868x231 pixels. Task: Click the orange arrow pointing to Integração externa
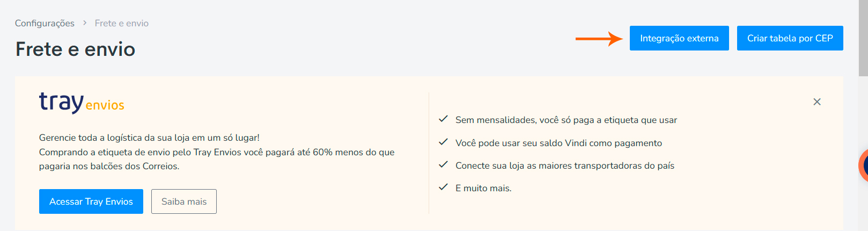tap(598, 39)
